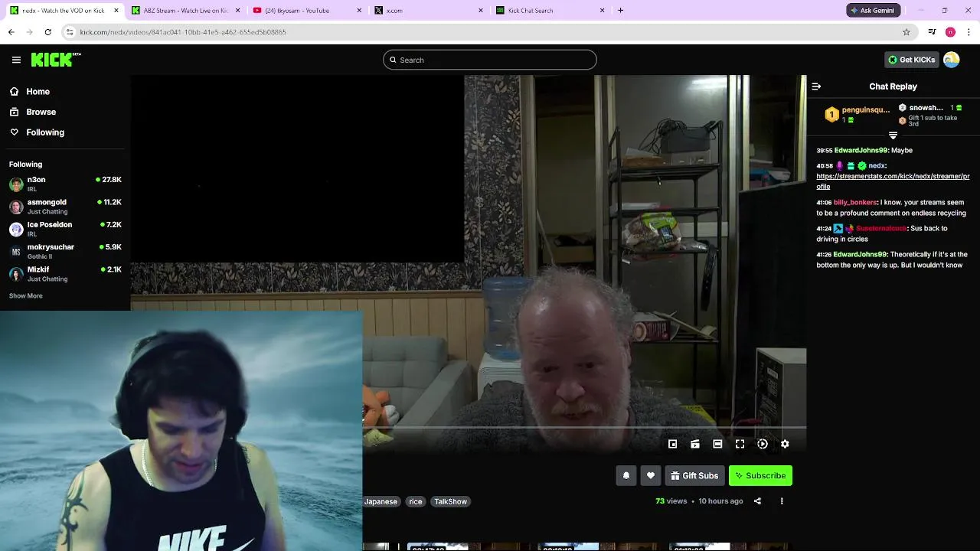Open Following in the sidebar

click(x=45, y=132)
